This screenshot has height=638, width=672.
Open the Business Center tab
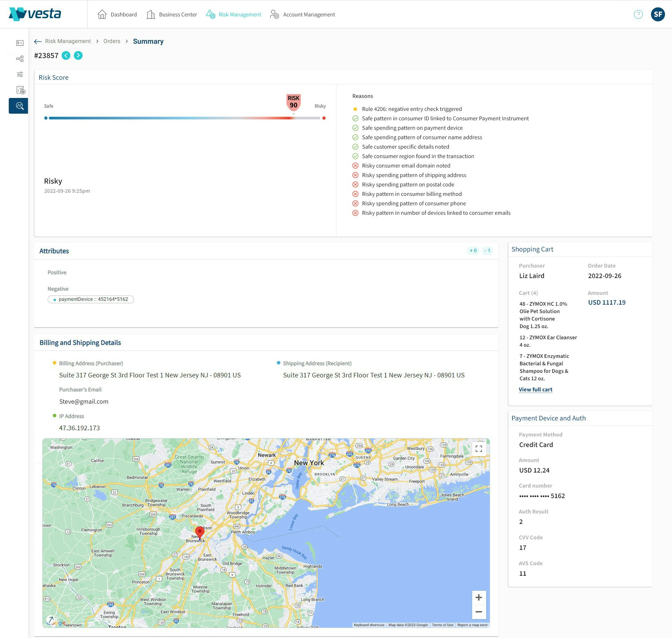[x=172, y=14]
